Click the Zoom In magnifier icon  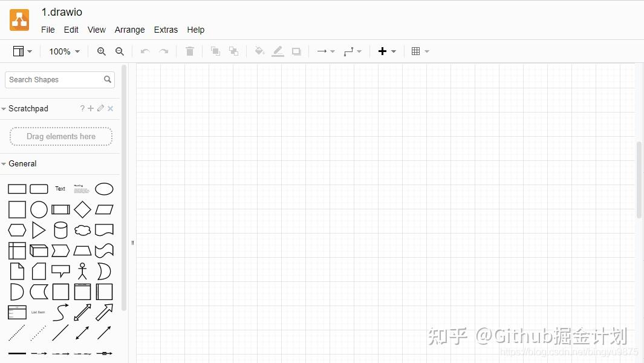[102, 51]
